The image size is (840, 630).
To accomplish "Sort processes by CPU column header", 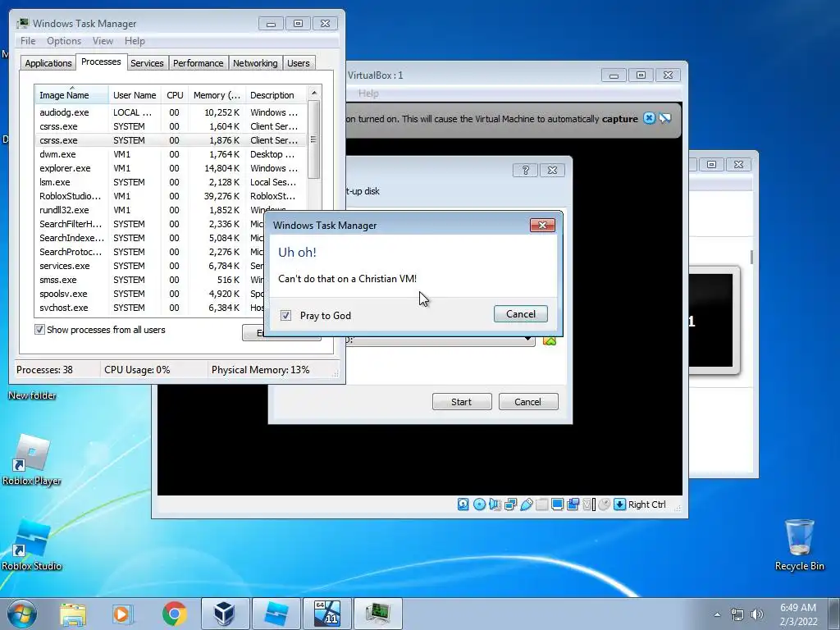I will click(175, 95).
